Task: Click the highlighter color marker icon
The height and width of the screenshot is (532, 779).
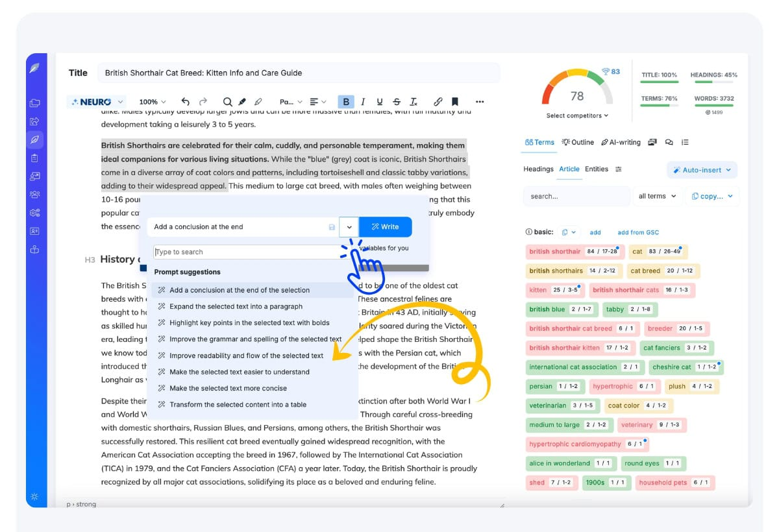Action: coord(242,102)
